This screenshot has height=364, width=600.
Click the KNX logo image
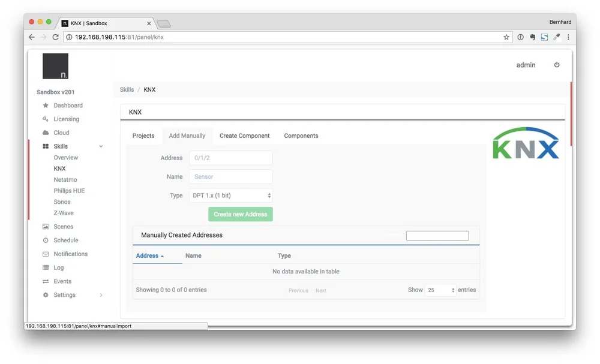coord(526,143)
